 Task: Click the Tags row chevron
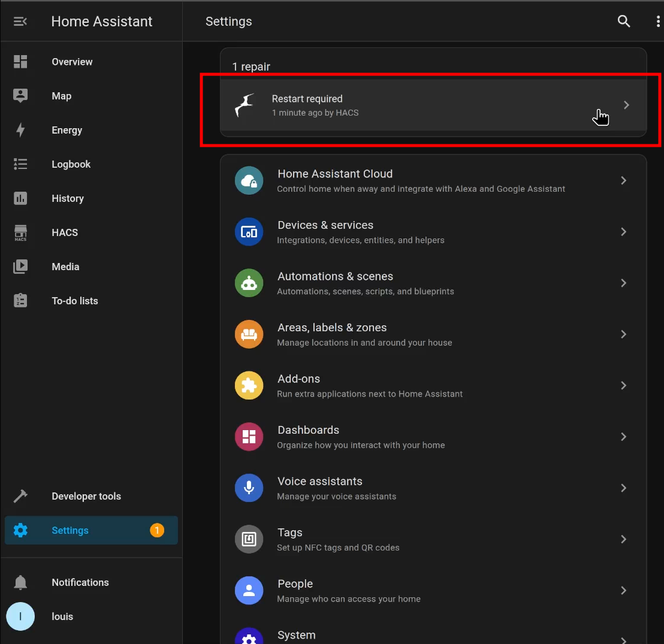(623, 539)
